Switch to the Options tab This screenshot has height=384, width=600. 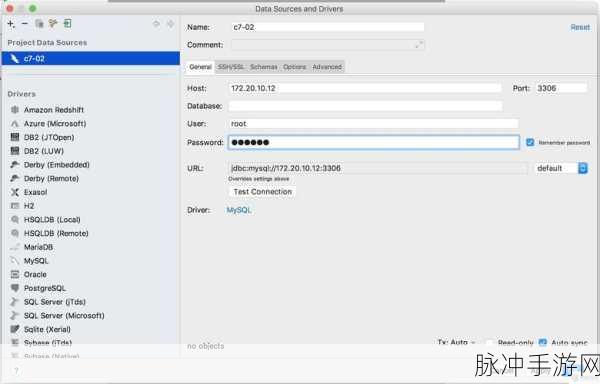point(295,67)
